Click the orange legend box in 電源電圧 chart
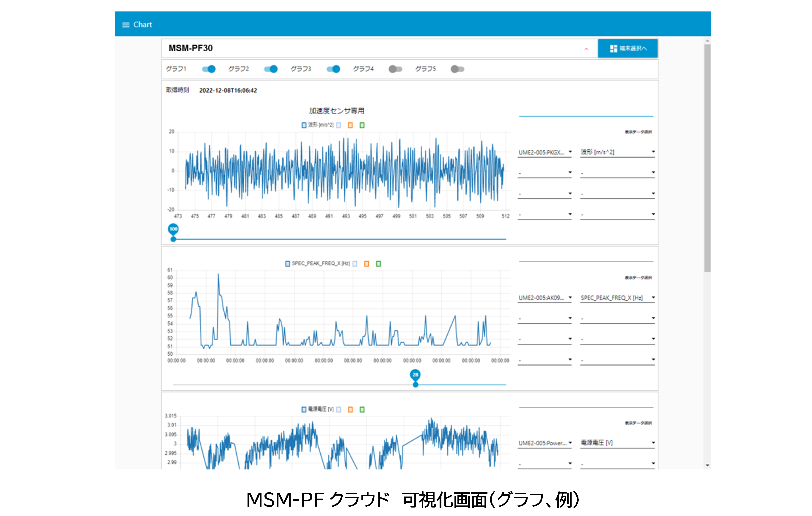The height and width of the screenshot is (516, 812). tap(350, 409)
